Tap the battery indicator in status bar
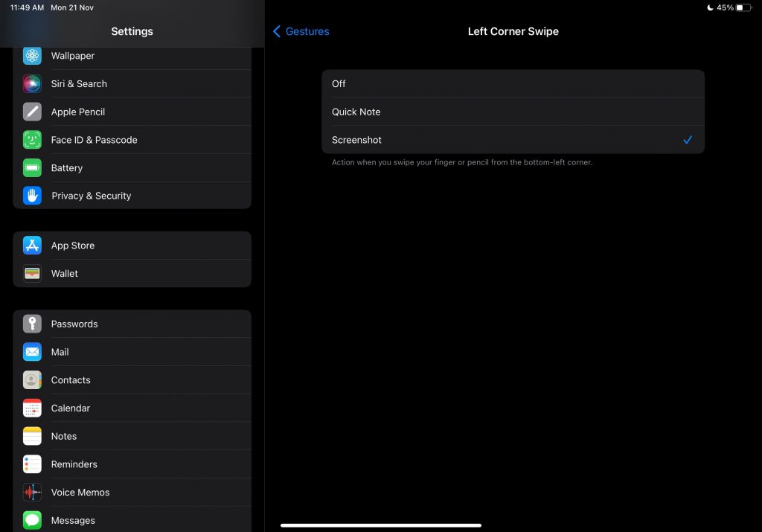This screenshot has height=532, width=762. 744,7
